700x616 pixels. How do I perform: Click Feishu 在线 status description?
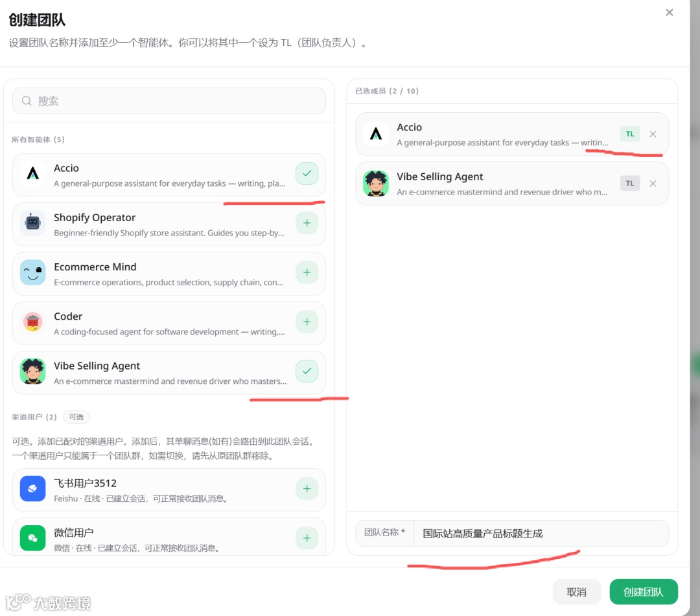[141, 499]
